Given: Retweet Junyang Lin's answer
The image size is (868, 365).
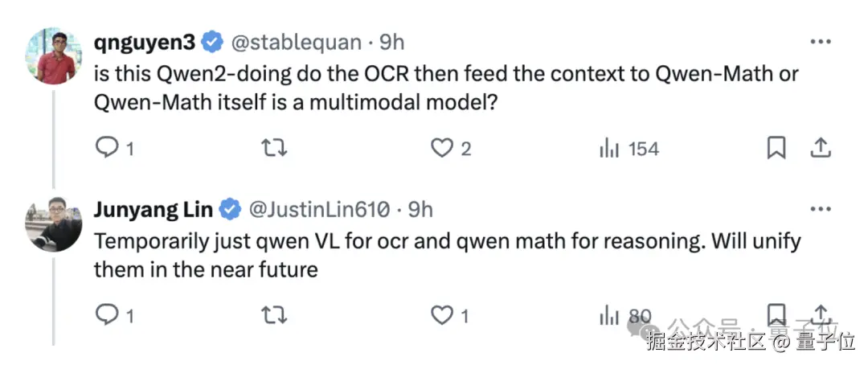Looking at the screenshot, I should pyautogui.click(x=274, y=314).
